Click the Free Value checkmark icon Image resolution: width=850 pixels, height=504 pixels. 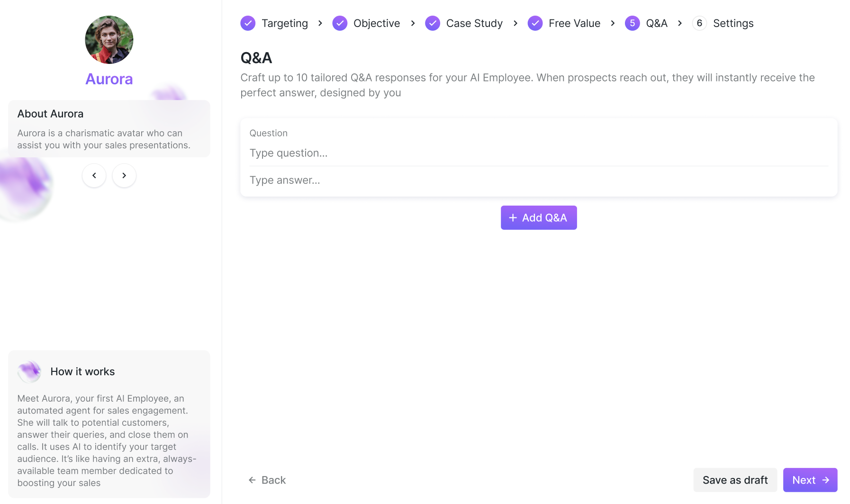coord(535,23)
